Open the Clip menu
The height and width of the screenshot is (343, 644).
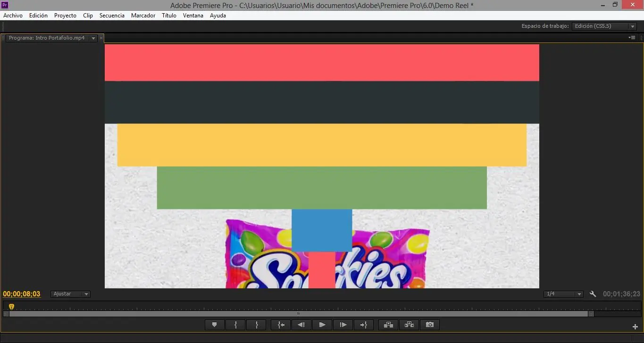(x=88, y=16)
